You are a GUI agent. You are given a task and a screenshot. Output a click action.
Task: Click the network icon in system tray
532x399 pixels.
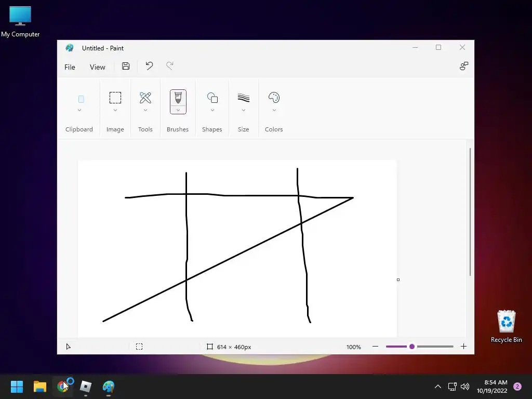point(453,387)
